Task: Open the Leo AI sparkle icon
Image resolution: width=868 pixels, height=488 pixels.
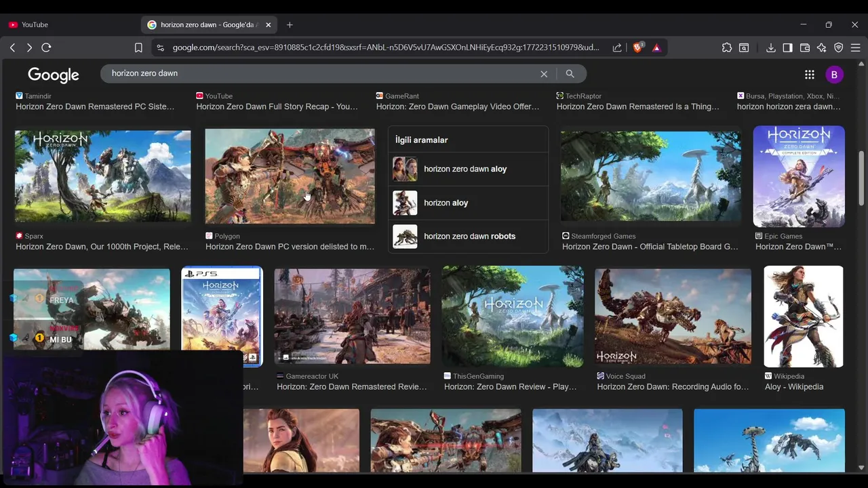Action: point(822,47)
